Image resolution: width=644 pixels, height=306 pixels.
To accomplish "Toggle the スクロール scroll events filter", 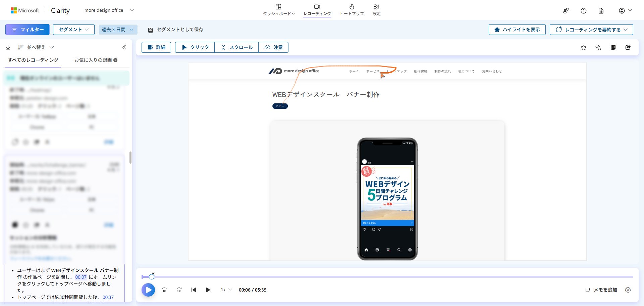I will point(236,47).
